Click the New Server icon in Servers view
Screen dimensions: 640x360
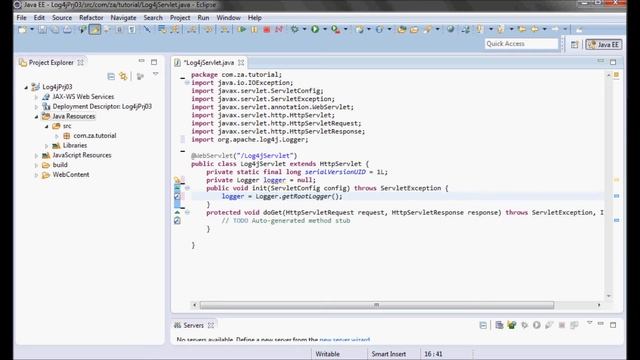499,325
